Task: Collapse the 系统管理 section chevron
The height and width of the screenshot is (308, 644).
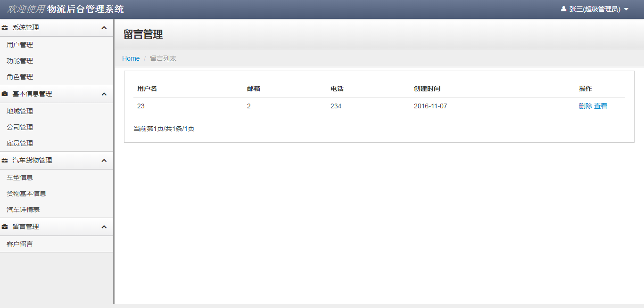Action: click(104, 28)
